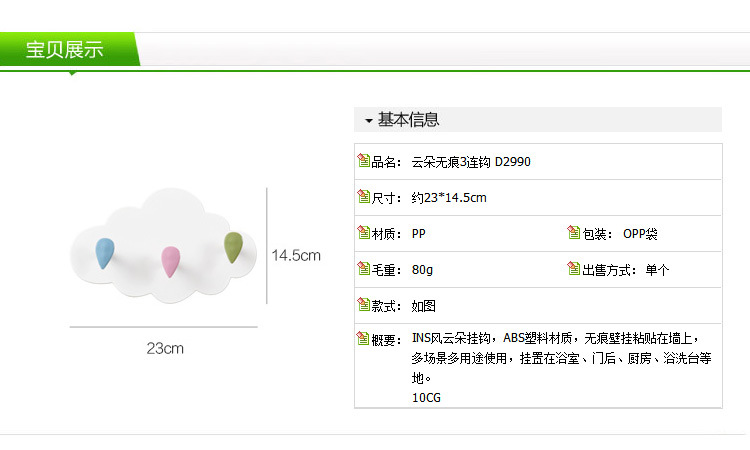Click the note icon beside 尺寸

(x=364, y=197)
